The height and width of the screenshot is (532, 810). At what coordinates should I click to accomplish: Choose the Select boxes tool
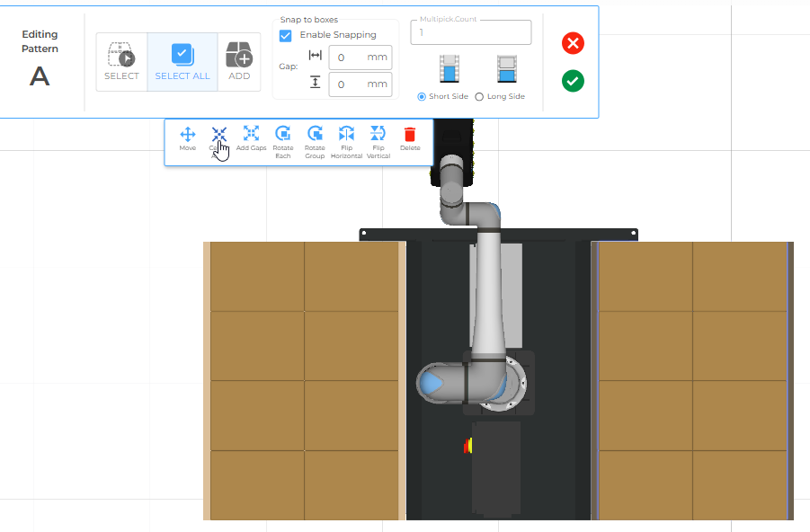tap(122, 62)
